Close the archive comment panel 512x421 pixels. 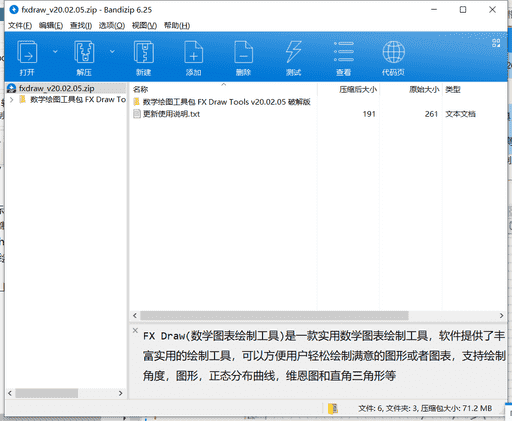coord(135,330)
